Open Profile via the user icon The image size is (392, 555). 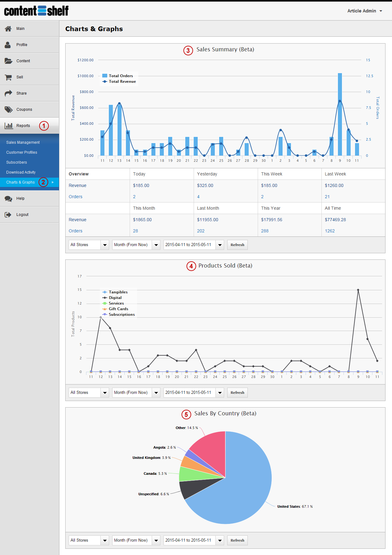[8, 45]
